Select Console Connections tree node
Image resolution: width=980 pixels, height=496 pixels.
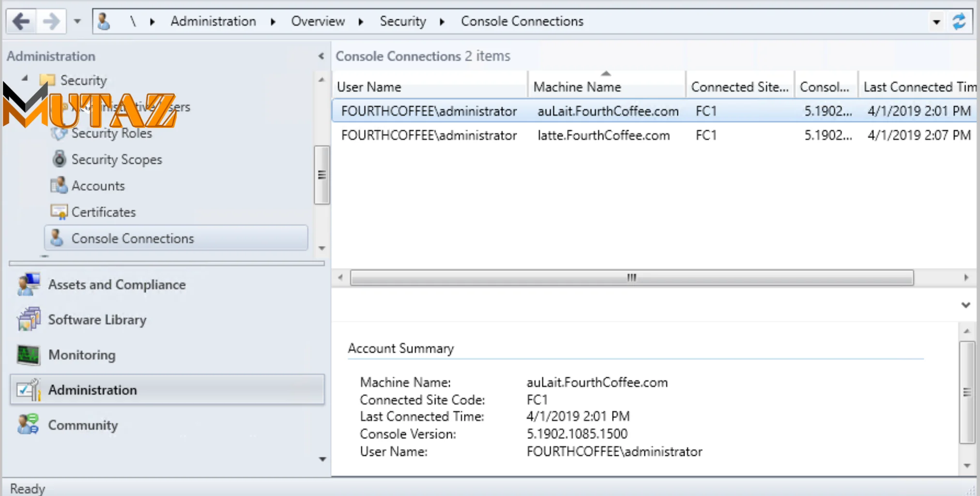[x=176, y=238]
